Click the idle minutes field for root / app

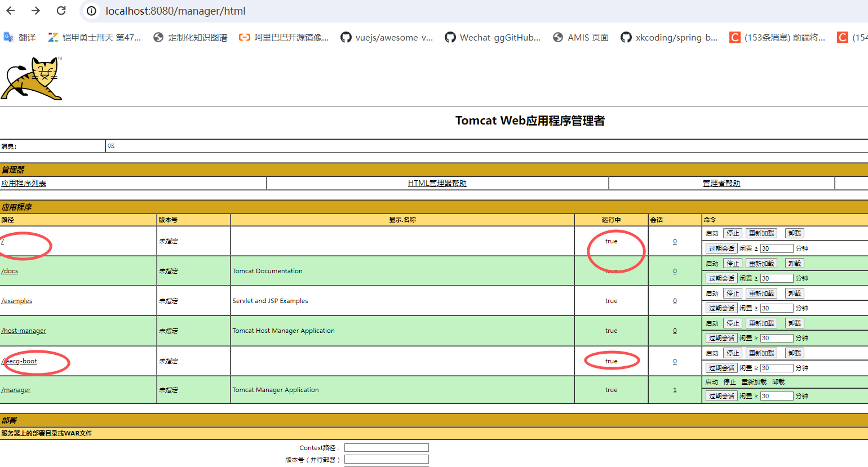[x=777, y=248]
